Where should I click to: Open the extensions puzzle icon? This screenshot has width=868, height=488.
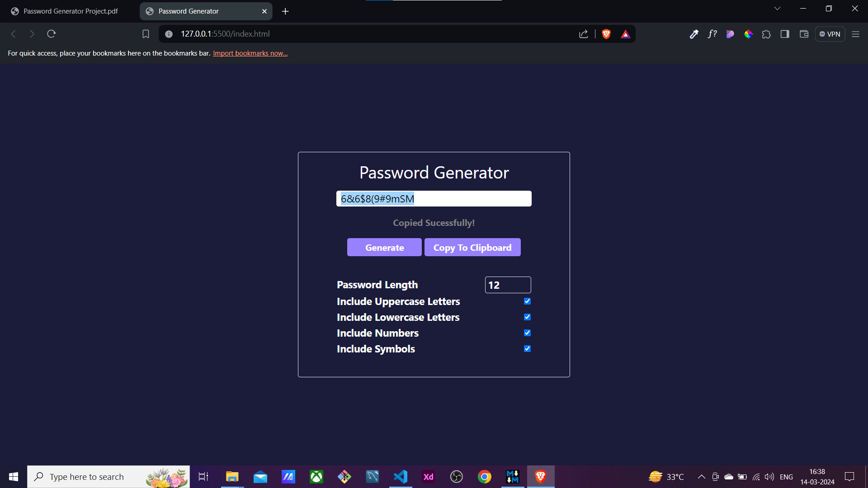[766, 34]
